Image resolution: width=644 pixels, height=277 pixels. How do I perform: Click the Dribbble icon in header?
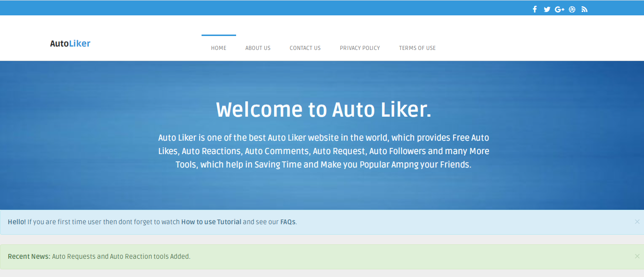tap(572, 9)
